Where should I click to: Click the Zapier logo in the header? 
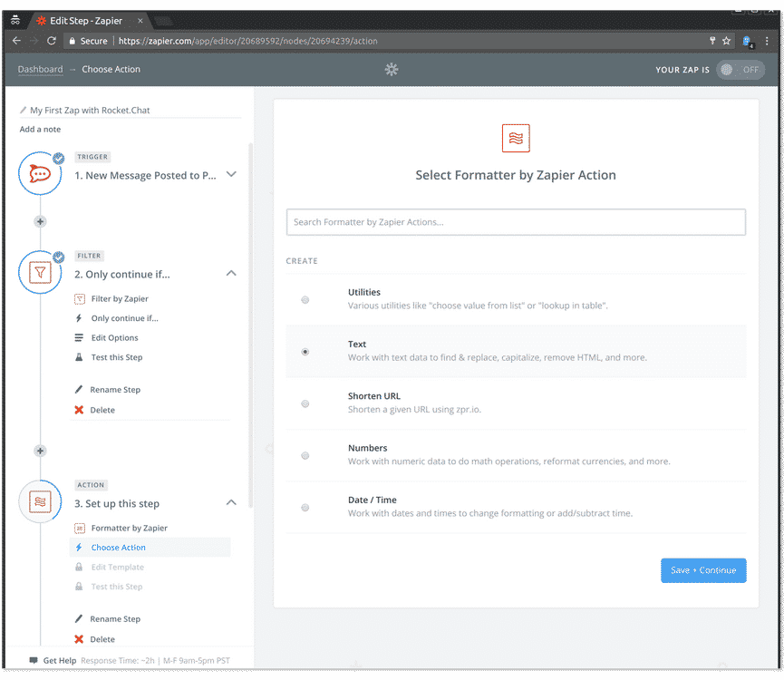(392, 70)
